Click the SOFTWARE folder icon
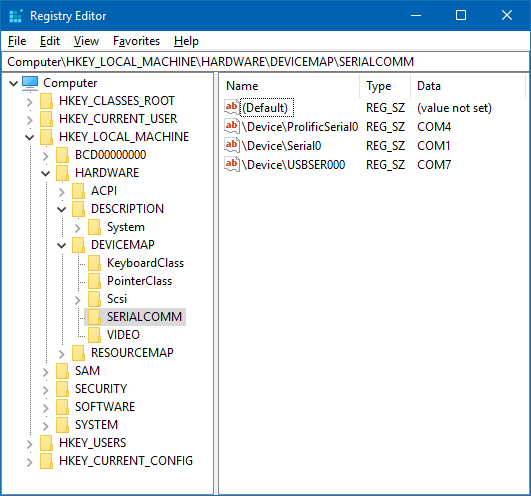Screen dimensions: 531x496 point(62,407)
